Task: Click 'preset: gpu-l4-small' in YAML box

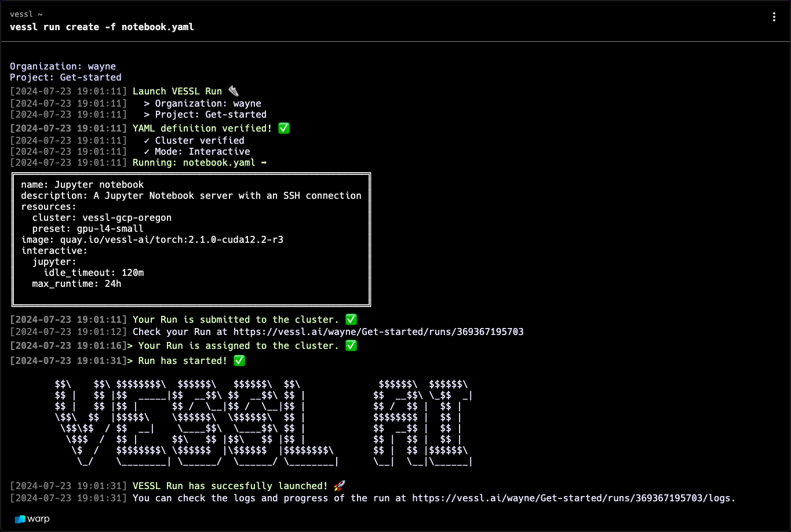Action: point(88,228)
